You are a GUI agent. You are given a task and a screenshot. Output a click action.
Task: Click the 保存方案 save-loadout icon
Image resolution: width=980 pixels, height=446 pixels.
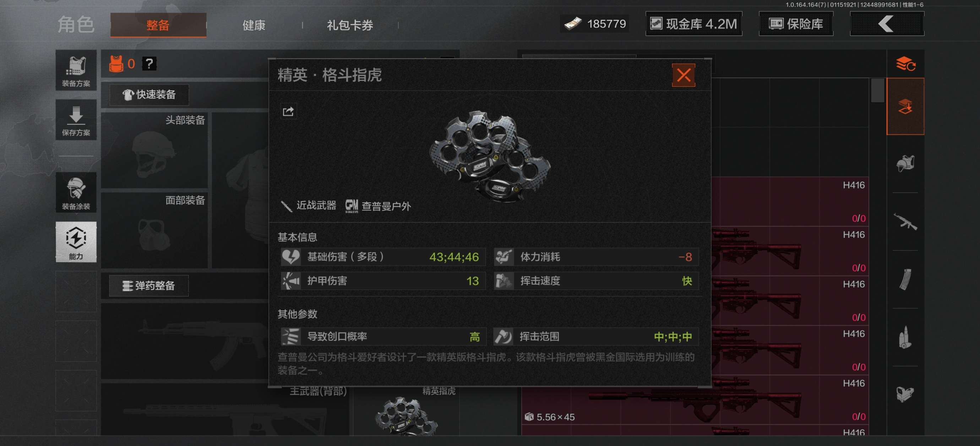[76, 120]
